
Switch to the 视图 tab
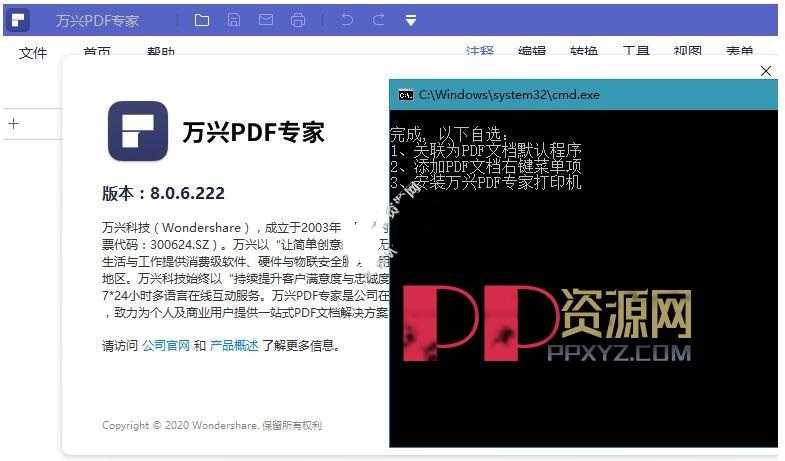click(687, 50)
